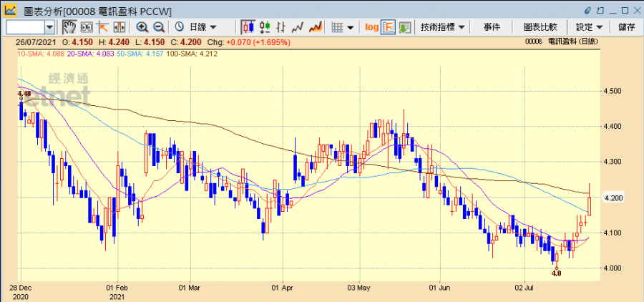
Task: Switch to filled area chart type
Action: point(315,26)
